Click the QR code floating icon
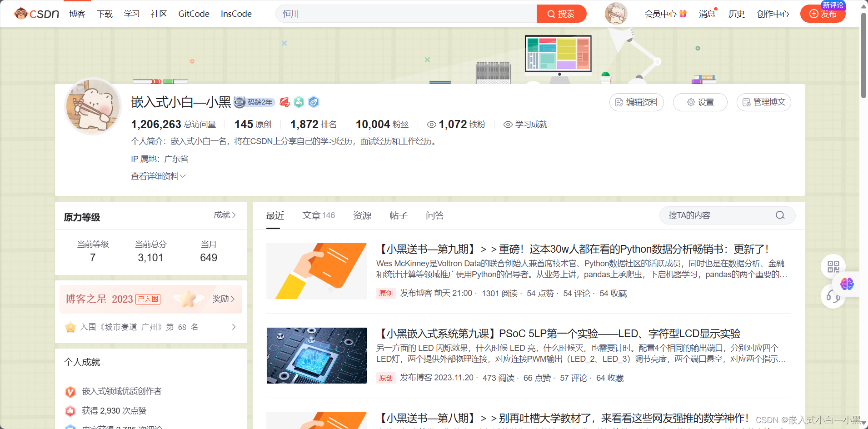This screenshot has height=429, width=868. (x=833, y=267)
